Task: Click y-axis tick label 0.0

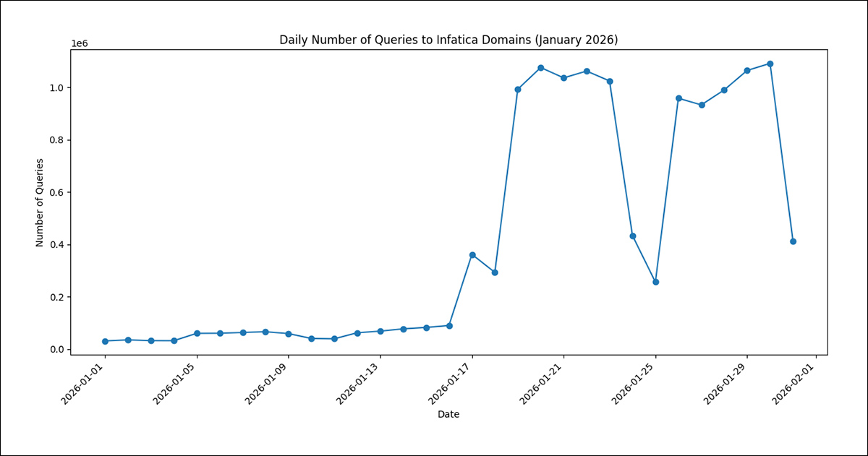Action: point(57,350)
